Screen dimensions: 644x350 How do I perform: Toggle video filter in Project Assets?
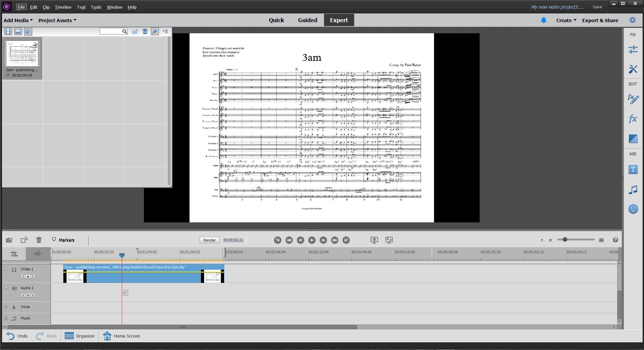[x=8, y=32]
